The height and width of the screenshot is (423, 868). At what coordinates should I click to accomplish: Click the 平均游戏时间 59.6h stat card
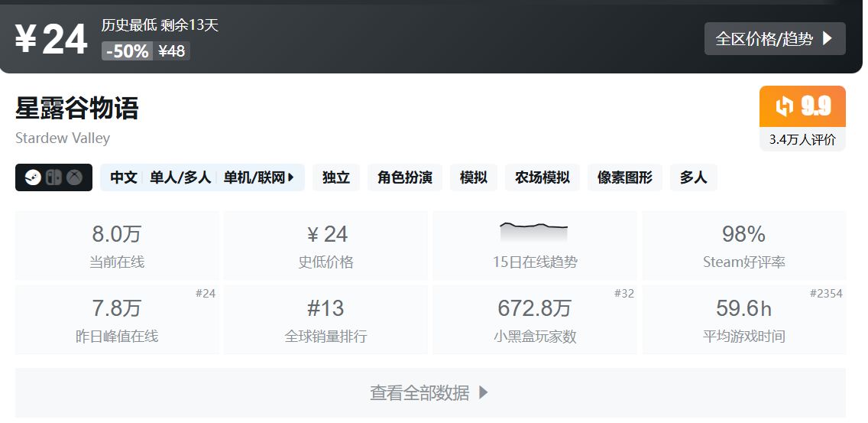[x=744, y=319]
